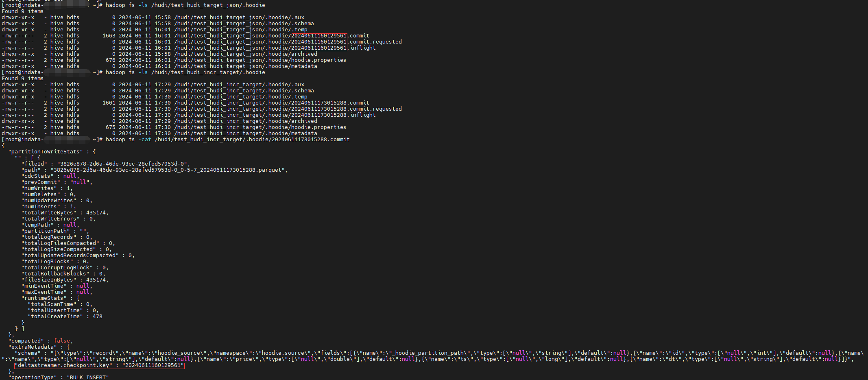This screenshot has height=380, width=868.
Task: Click the "cdcStats" null entry
Action: click(x=50, y=176)
